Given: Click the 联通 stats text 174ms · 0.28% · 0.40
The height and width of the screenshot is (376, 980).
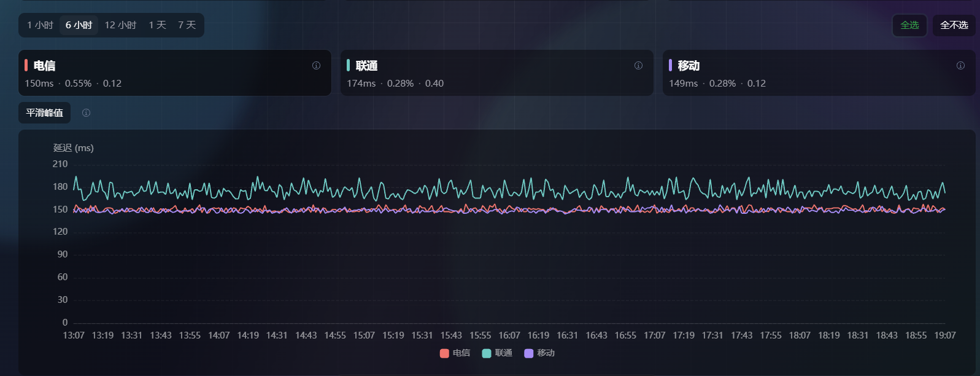Looking at the screenshot, I should coord(395,84).
